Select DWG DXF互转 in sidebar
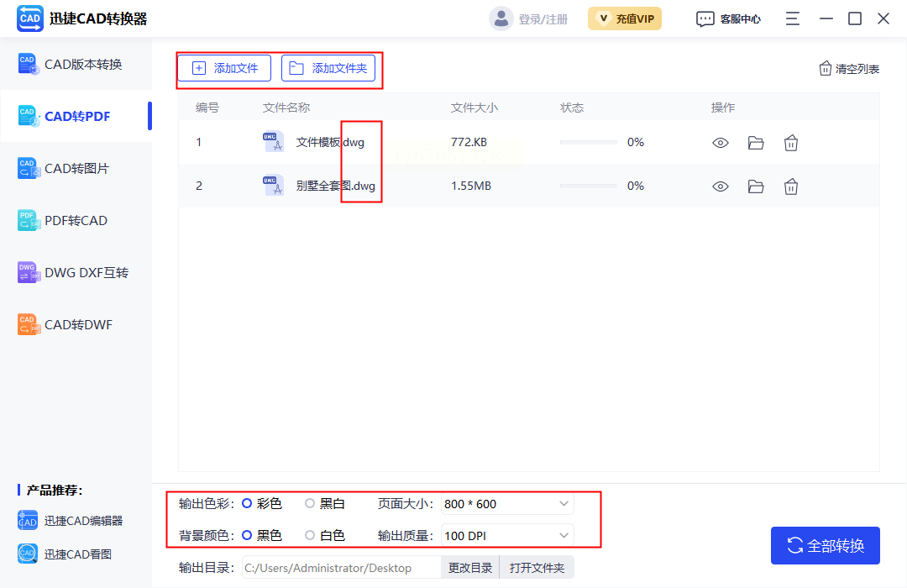 (76, 273)
